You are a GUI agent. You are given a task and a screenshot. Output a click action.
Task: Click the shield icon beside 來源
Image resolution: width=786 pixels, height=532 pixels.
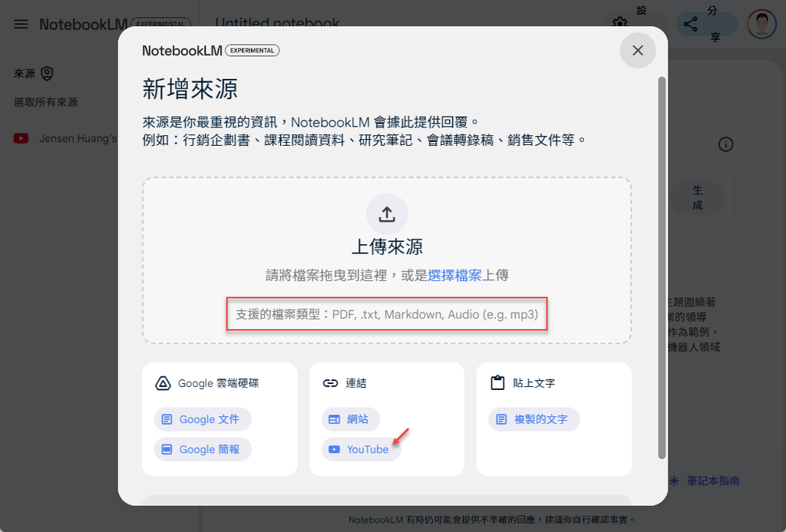click(47, 74)
